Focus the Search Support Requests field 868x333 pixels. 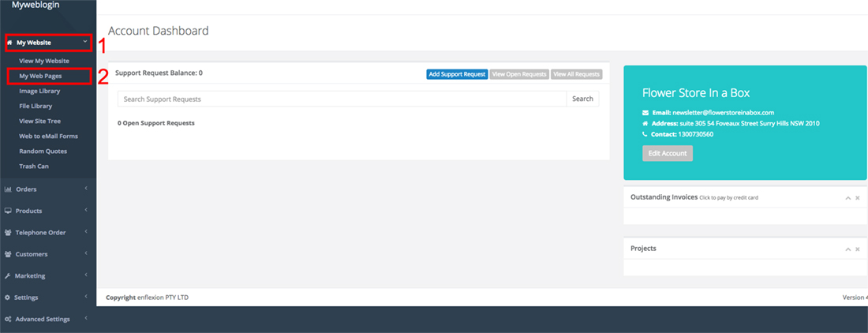(342, 99)
